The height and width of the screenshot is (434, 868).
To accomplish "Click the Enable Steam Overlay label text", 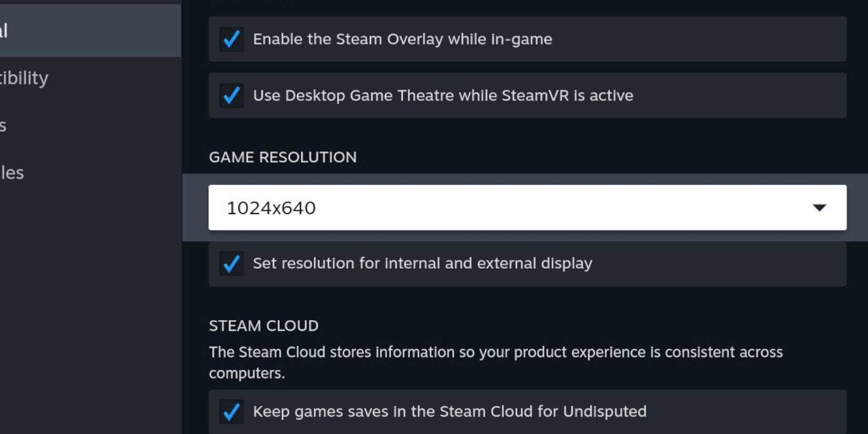I will tap(403, 39).
